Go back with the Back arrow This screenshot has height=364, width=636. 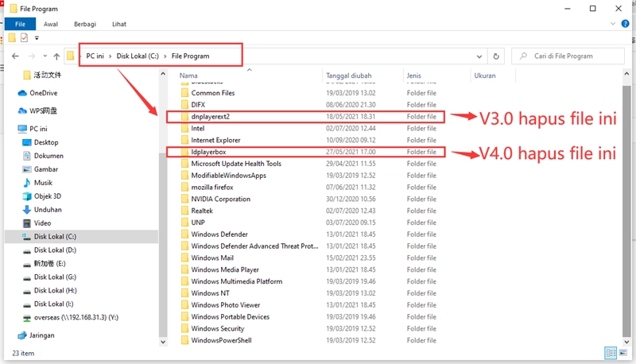tap(15, 56)
